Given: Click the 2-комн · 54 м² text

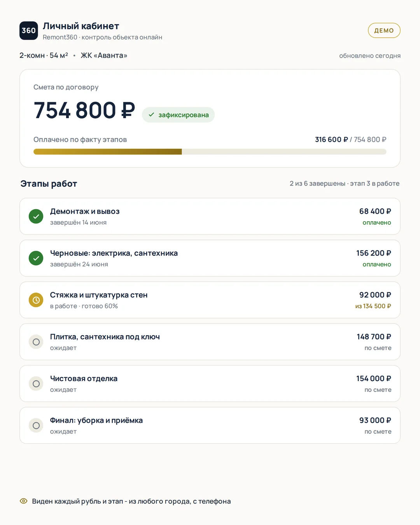Looking at the screenshot, I should coord(44,55).
